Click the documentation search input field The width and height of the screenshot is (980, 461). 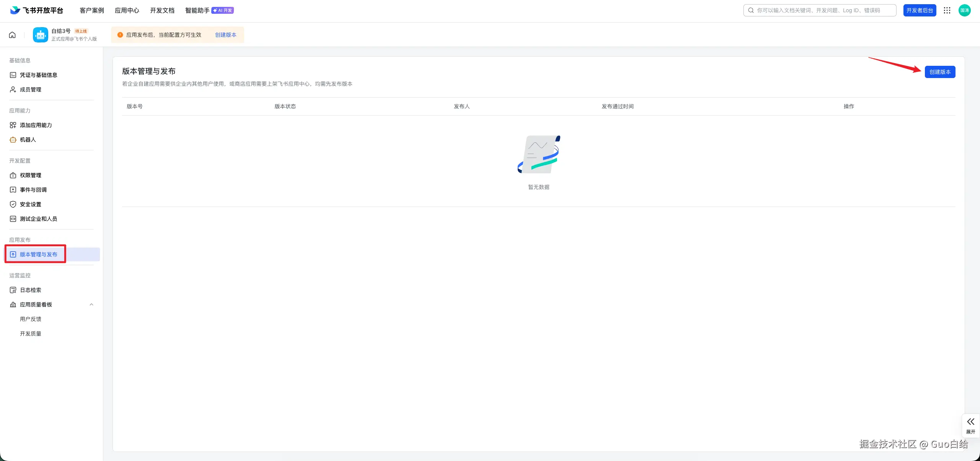point(819,10)
